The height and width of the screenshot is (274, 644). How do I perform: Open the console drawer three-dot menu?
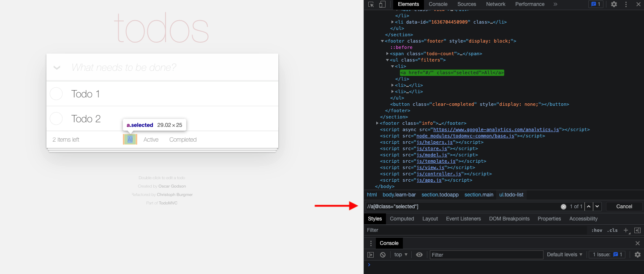(x=371, y=243)
